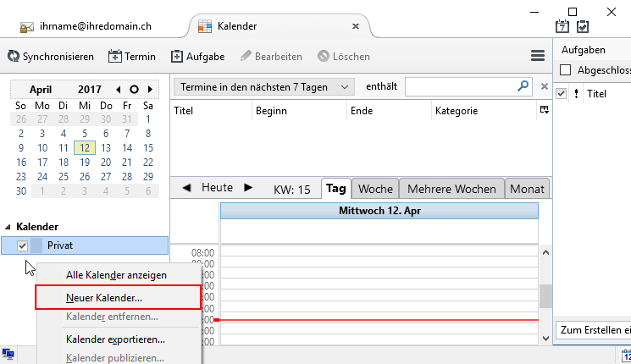
Task: Toggle the checkbox beside Titel column
Action: (x=562, y=94)
